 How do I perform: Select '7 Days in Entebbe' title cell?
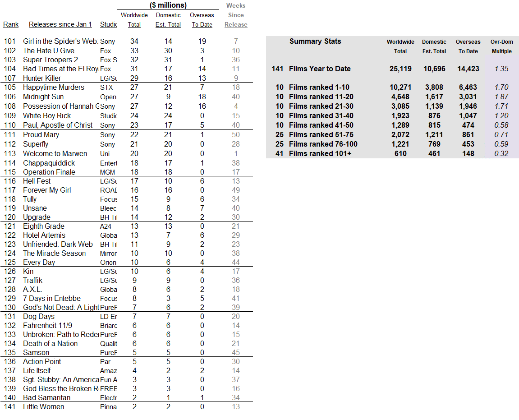pyautogui.click(x=52, y=299)
